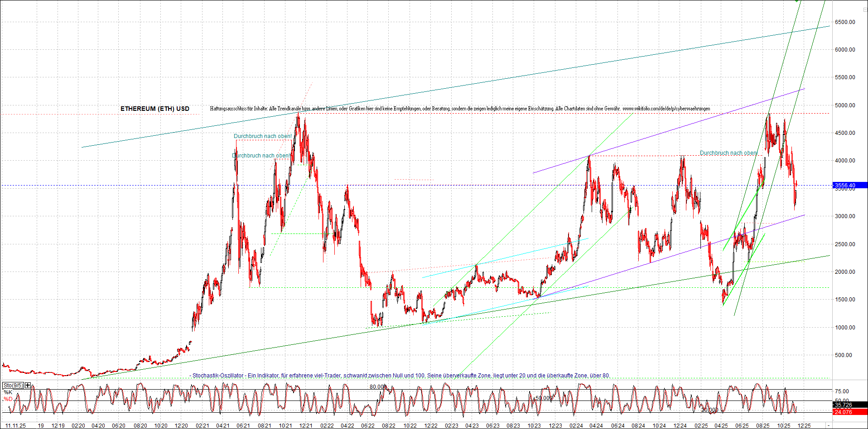Select the red %D legend label

pyautogui.click(x=8, y=399)
